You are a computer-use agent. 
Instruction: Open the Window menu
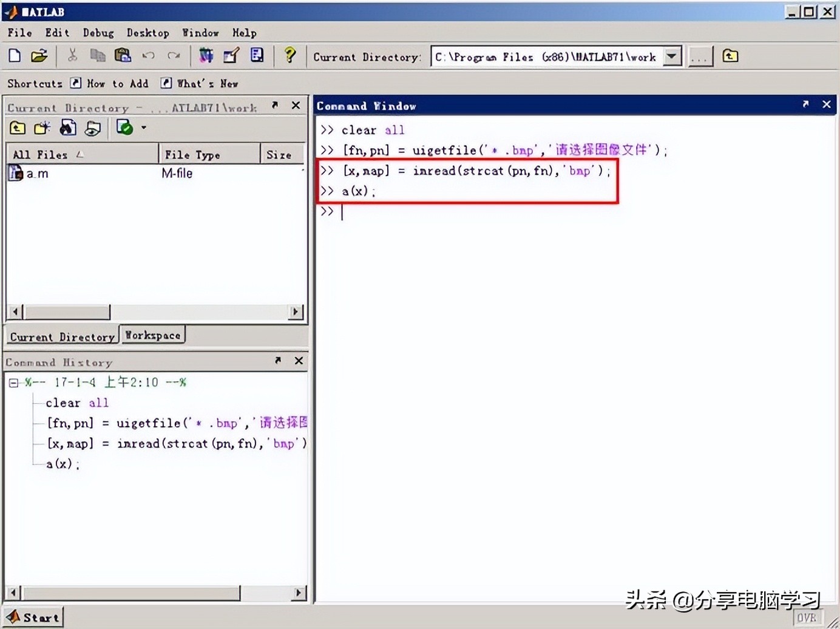(x=200, y=33)
